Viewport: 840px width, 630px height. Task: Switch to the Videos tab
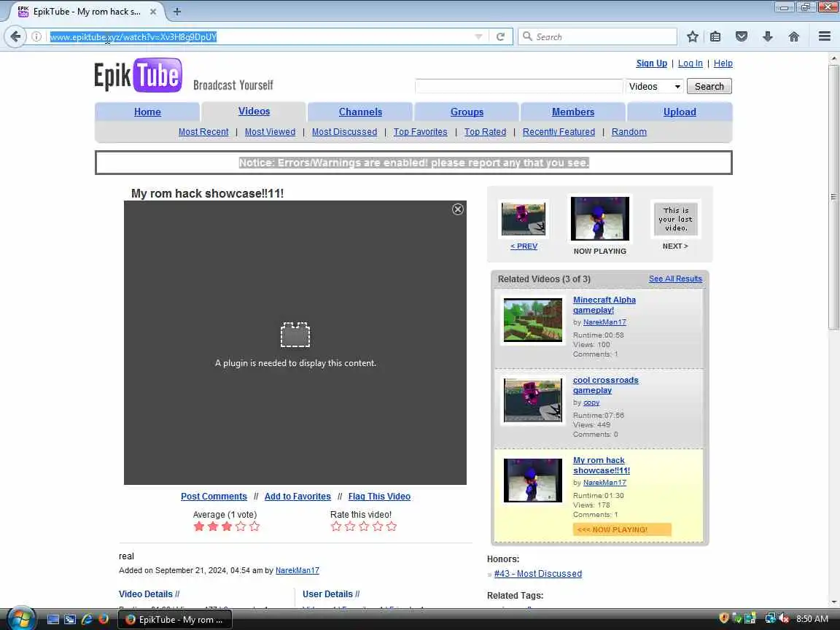coord(254,112)
